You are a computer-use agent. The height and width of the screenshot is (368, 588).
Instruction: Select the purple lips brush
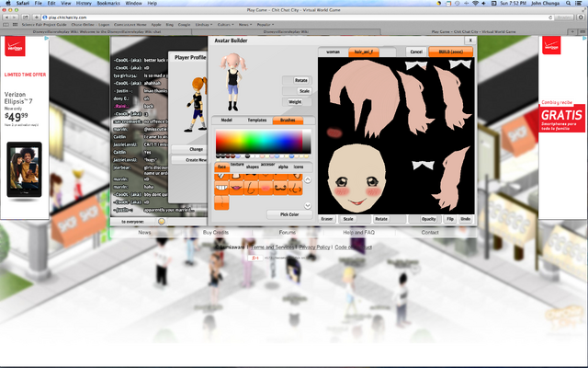pyautogui.click(x=236, y=188)
